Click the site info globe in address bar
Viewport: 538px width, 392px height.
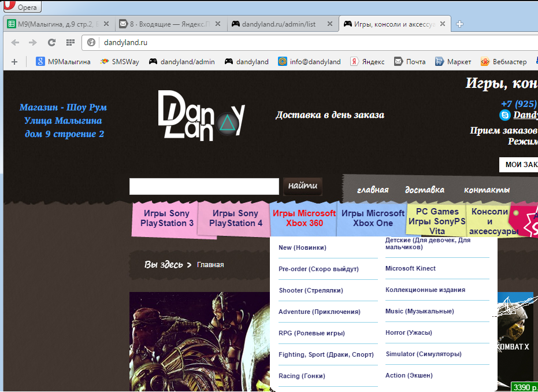click(x=91, y=43)
